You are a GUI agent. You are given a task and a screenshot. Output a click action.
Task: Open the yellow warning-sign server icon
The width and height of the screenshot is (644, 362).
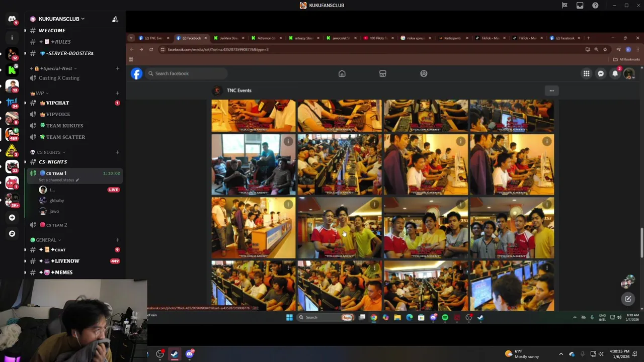(12, 151)
